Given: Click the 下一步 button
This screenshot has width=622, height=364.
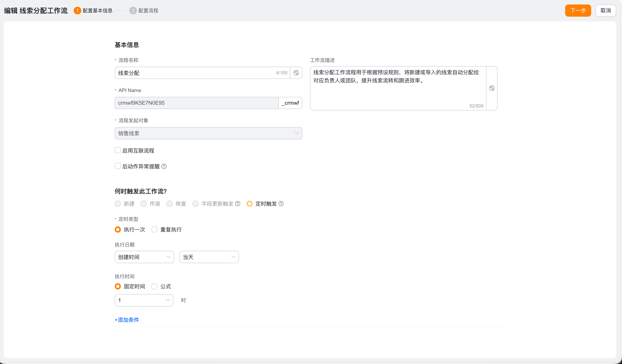Looking at the screenshot, I should click(x=578, y=11).
